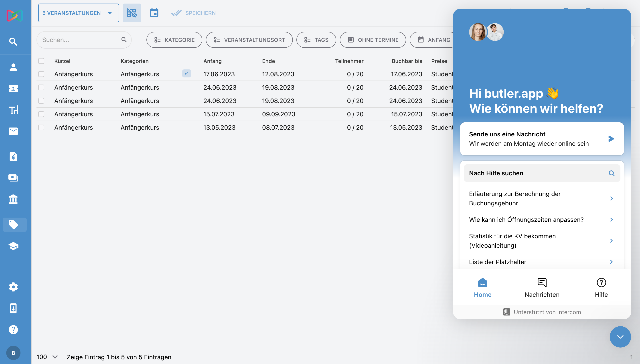Open the graduation cap sidebar icon
The height and width of the screenshot is (364, 640).
tap(13, 246)
